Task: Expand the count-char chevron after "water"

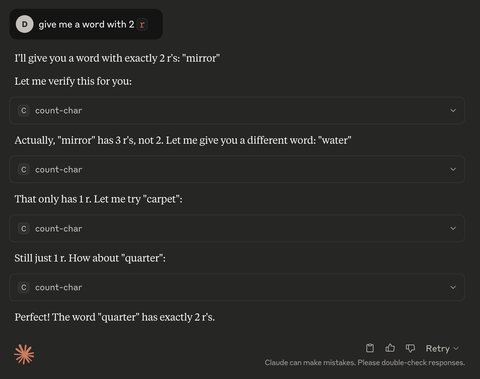Action: point(453,169)
